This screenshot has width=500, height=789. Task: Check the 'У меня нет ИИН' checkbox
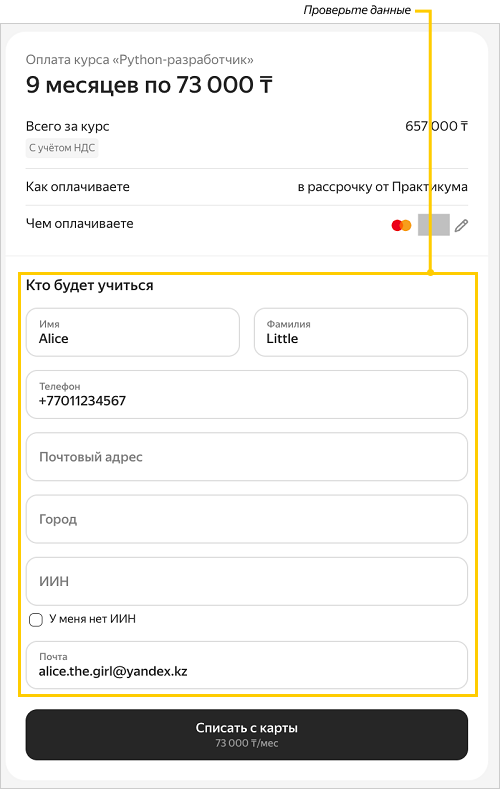click(x=36, y=619)
